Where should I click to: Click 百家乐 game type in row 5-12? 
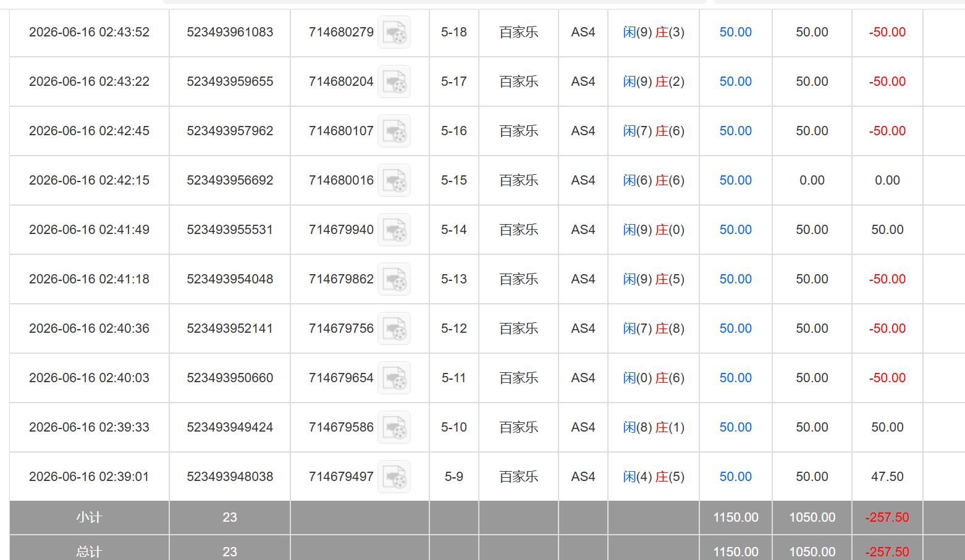tap(518, 328)
